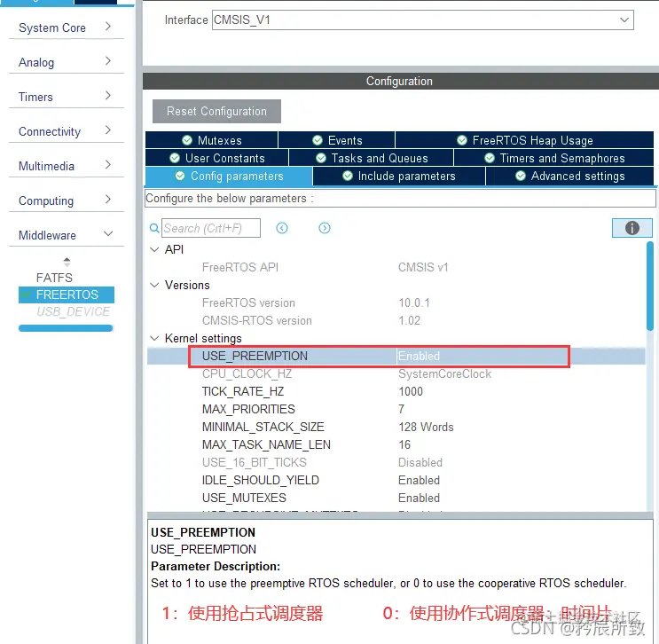Viewport: 659px width, 644px height.
Task: Expand the Multimedia category
Action: pos(67,166)
